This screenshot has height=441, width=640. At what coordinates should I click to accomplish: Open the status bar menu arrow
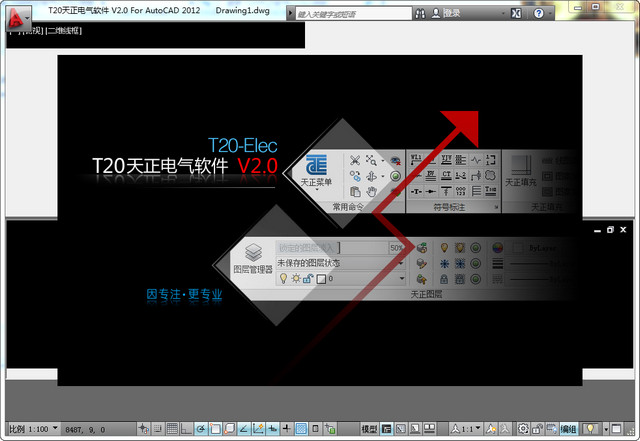click(606, 429)
